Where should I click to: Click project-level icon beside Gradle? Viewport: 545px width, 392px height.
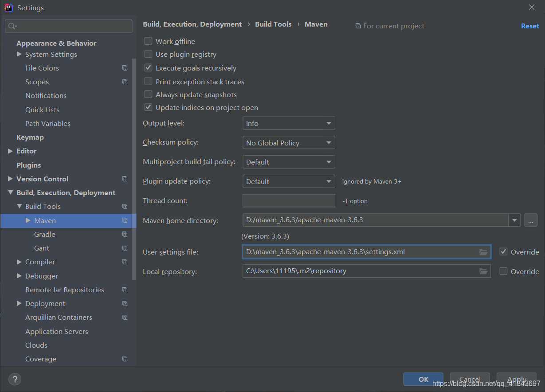[125, 234]
